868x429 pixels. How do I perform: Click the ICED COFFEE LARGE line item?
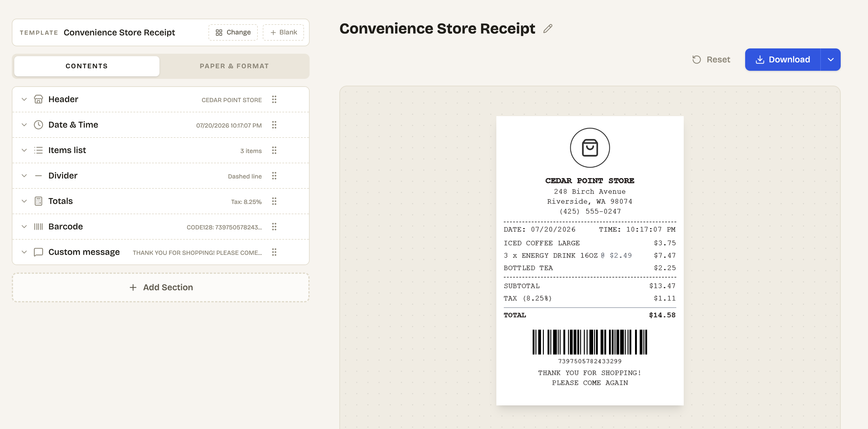click(590, 243)
